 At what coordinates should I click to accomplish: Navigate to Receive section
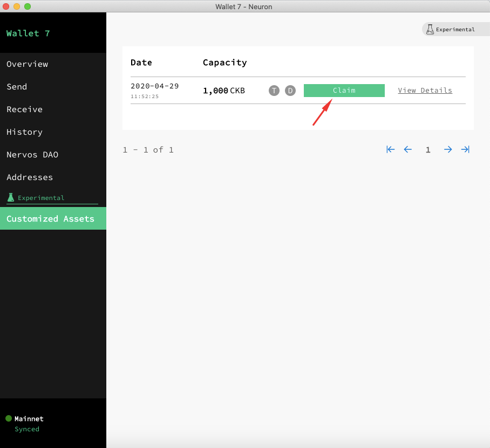click(25, 109)
